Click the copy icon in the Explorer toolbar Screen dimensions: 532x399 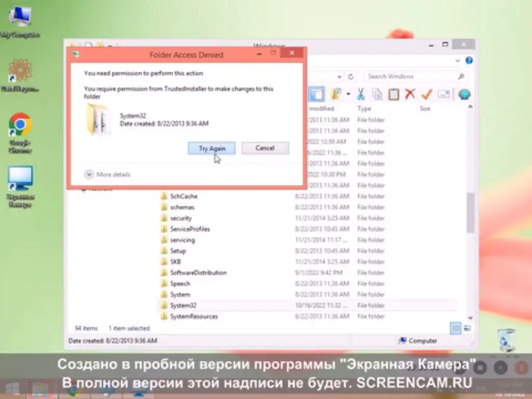pos(377,94)
